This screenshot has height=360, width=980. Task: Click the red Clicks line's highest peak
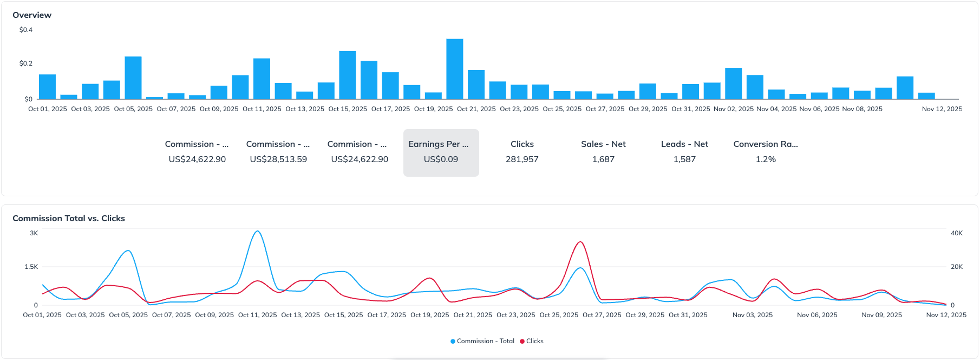tap(580, 242)
